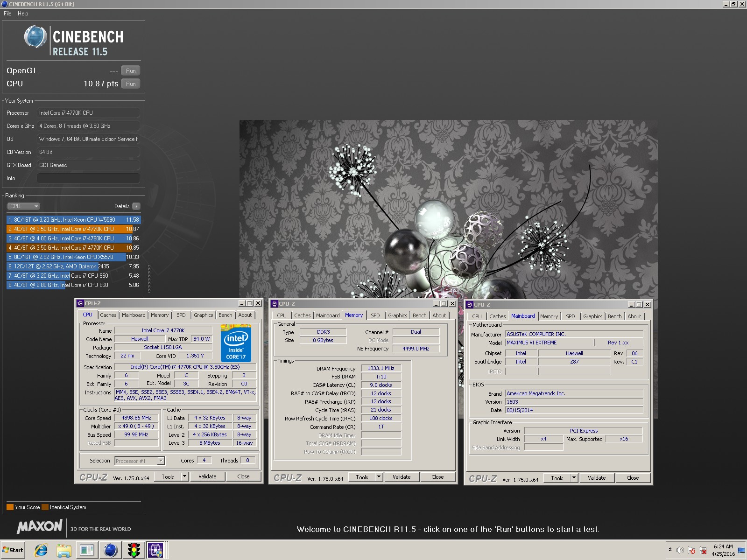
Task: Select ranking entry i7-4790K 10.86
Action: (x=73, y=238)
